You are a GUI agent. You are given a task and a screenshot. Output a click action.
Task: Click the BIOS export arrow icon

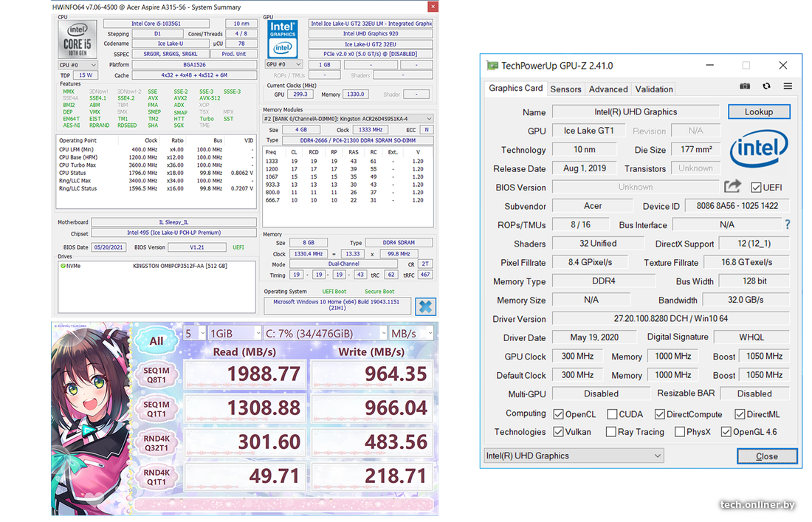click(732, 187)
